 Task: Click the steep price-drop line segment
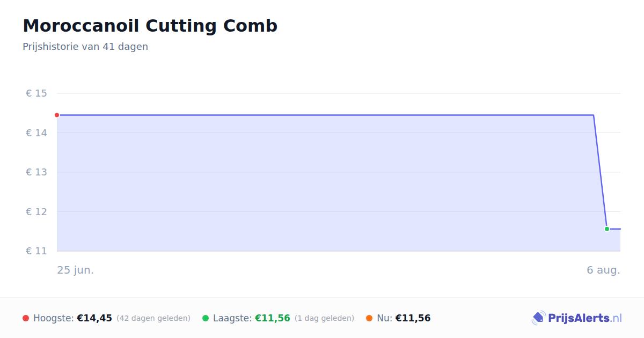(x=600, y=172)
